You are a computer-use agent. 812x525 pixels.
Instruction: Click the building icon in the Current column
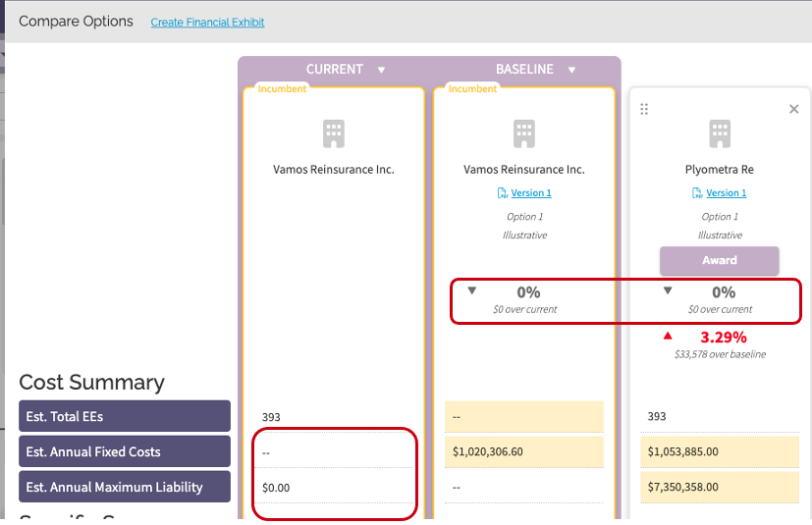334,134
